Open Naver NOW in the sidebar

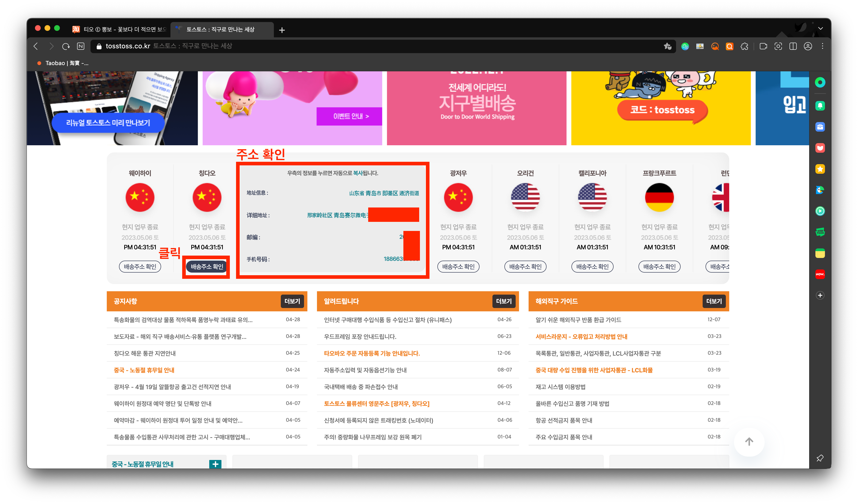pyautogui.click(x=820, y=274)
